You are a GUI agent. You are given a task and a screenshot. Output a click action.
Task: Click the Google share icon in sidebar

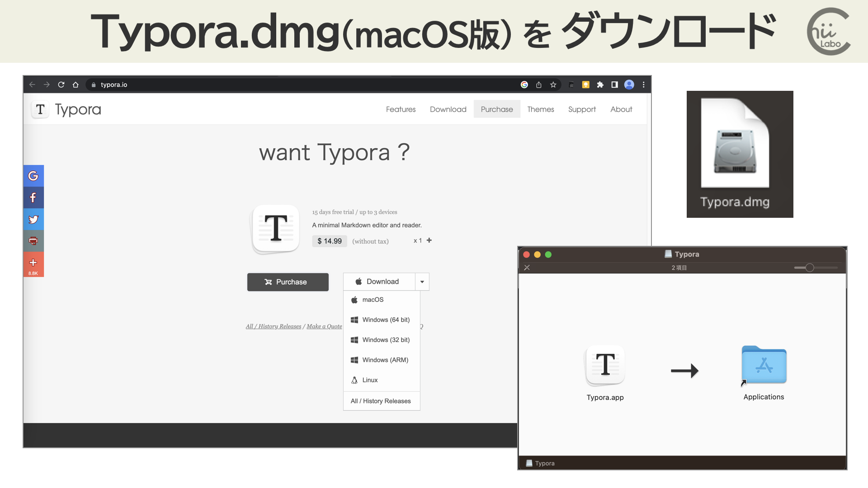tap(33, 176)
